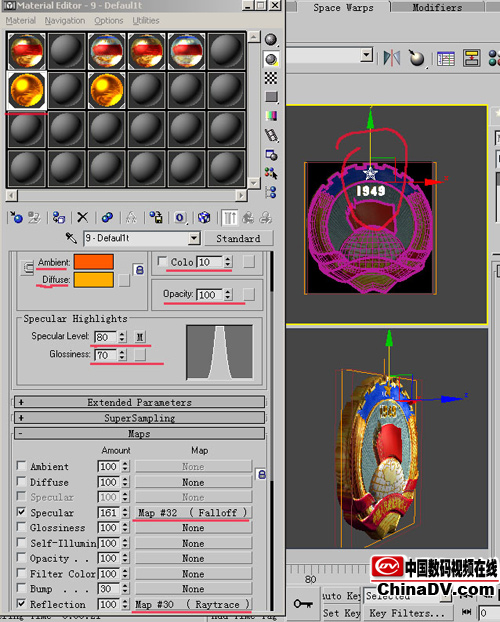Viewport: 500px width, 622px height.
Task: Click Show Map in Viewport cube icon
Action: point(204,217)
